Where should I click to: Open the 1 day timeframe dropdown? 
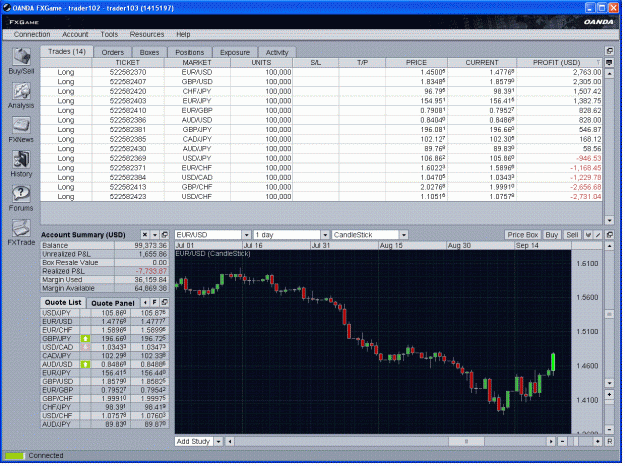pos(325,235)
